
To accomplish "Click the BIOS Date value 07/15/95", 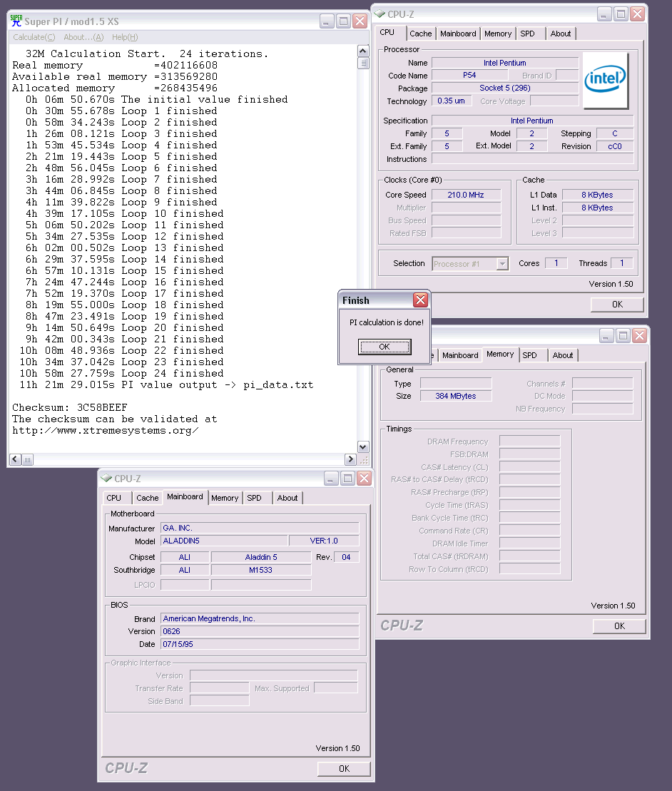I will pos(260,644).
